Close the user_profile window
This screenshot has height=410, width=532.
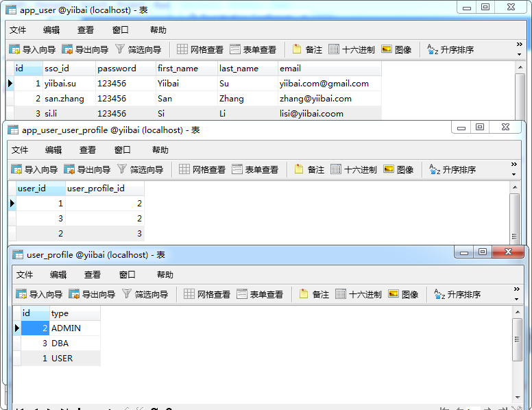point(508,252)
